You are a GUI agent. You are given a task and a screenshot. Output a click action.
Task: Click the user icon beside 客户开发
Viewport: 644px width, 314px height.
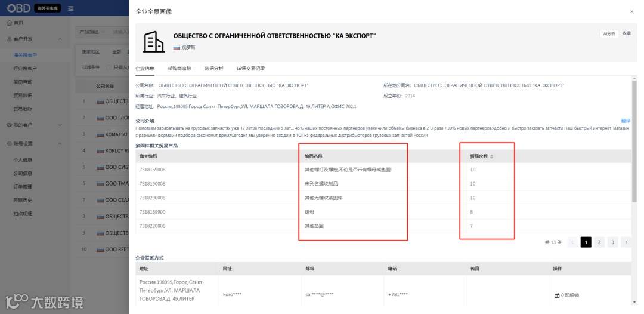coord(10,39)
